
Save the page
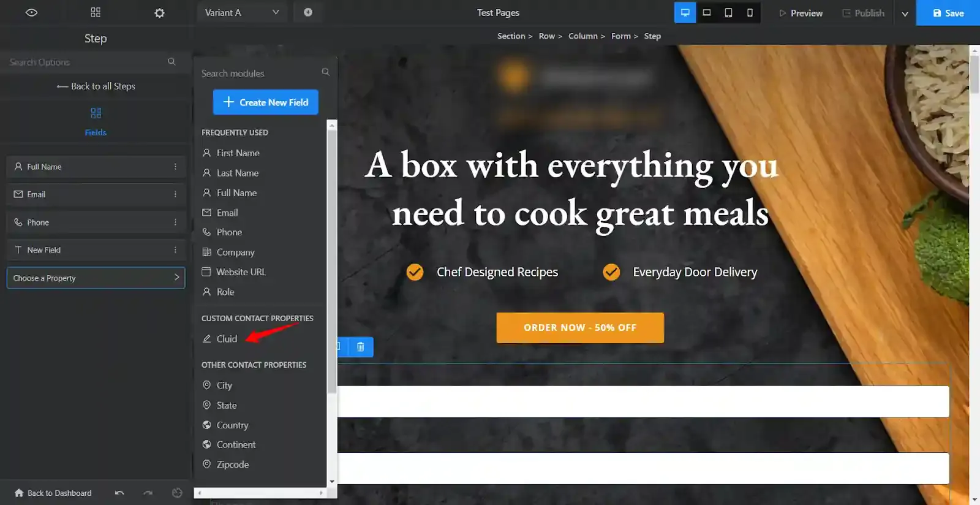(948, 13)
